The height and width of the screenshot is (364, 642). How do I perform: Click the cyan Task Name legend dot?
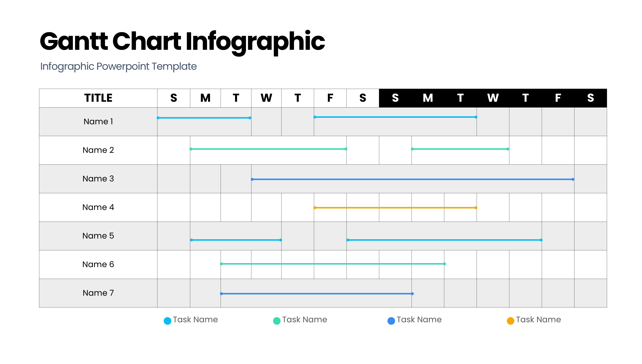pyautogui.click(x=167, y=321)
